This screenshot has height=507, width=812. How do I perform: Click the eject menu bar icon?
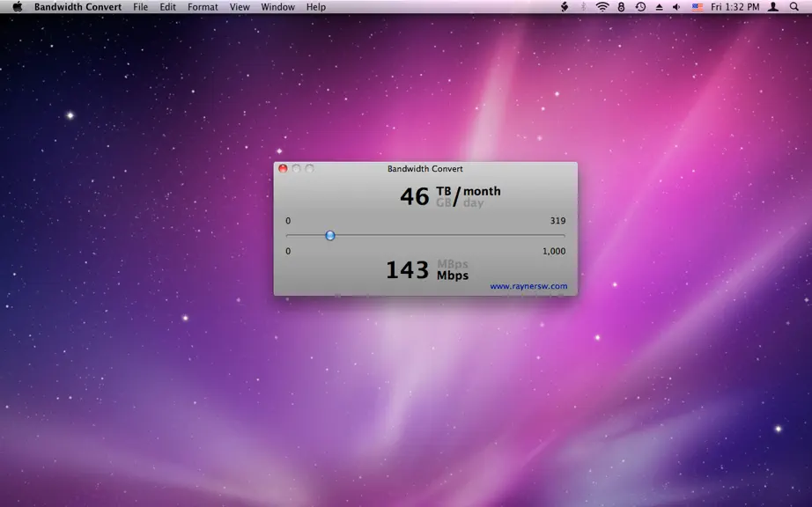click(660, 7)
